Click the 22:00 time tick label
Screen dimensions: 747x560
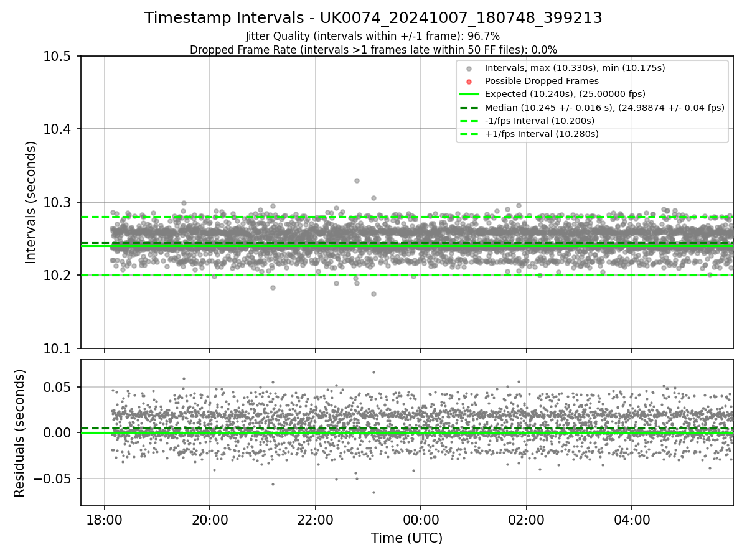pos(316,519)
